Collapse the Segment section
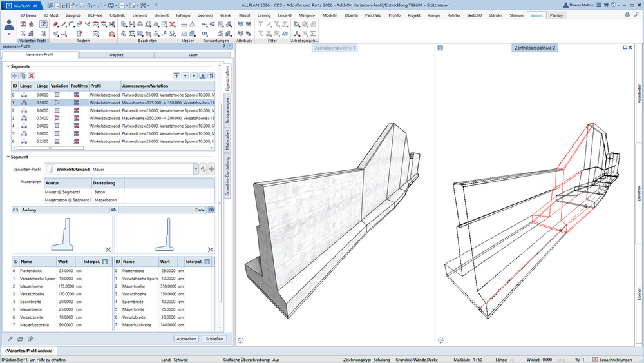 [8, 157]
